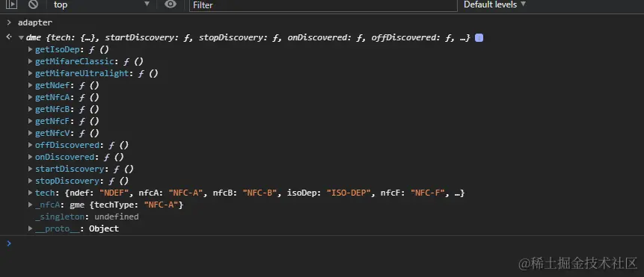
Task: Click the "NFC-F" string value
Action: [x=428, y=193]
